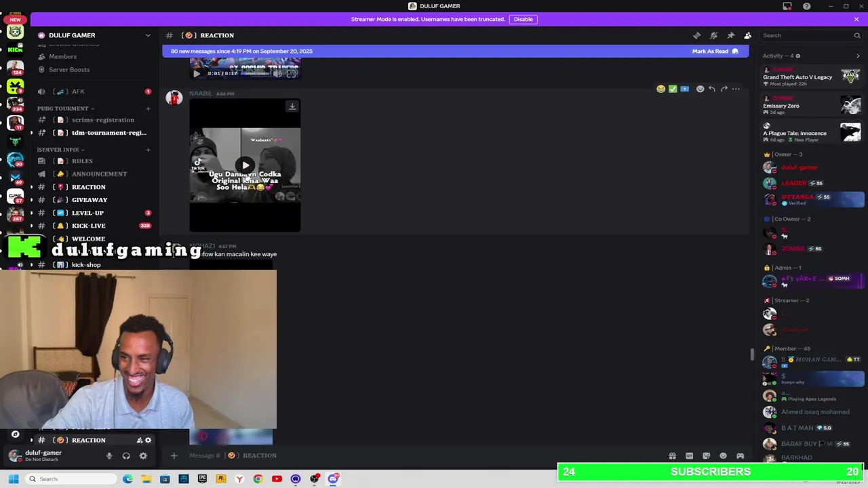868x488 pixels.
Task: Open More options on message
Action: coord(736,89)
